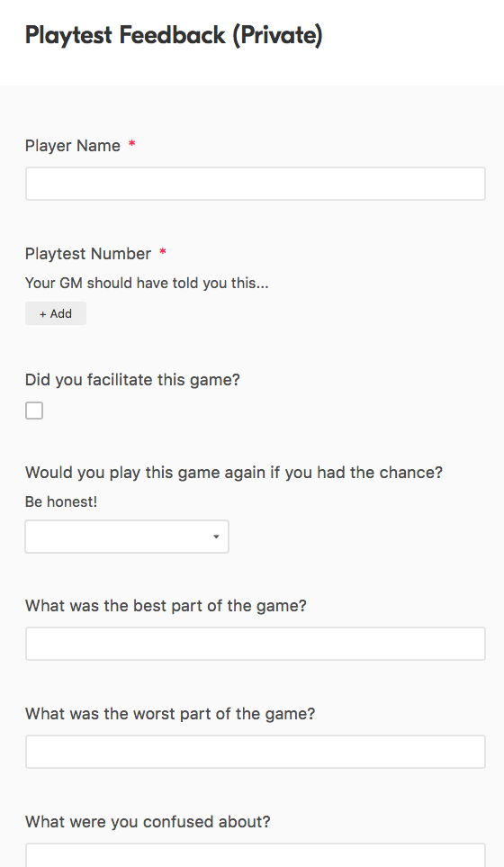This screenshot has height=867, width=504.
Task: Click the What was the best part label
Action: point(166,606)
